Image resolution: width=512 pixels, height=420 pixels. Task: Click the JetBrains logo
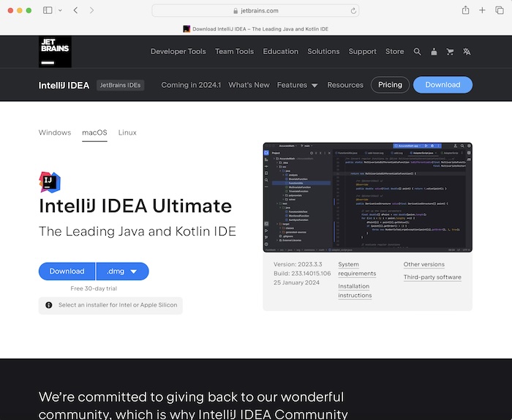click(55, 52)
